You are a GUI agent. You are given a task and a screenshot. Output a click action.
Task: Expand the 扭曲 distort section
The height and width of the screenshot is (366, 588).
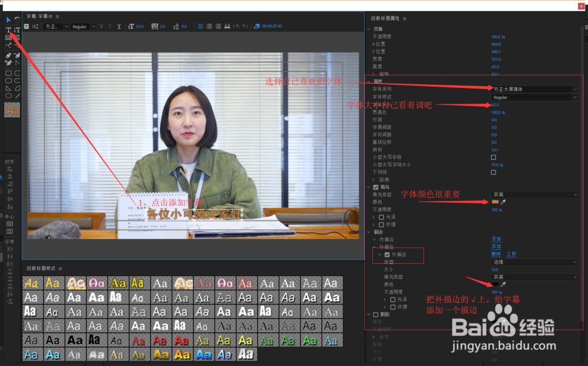tap(374, 179)
